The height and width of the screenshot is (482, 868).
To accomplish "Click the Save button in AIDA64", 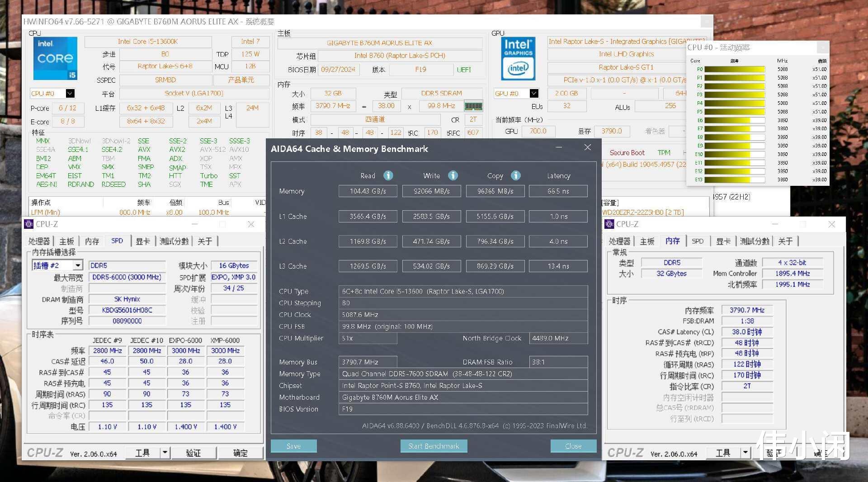I will (294, 446).
